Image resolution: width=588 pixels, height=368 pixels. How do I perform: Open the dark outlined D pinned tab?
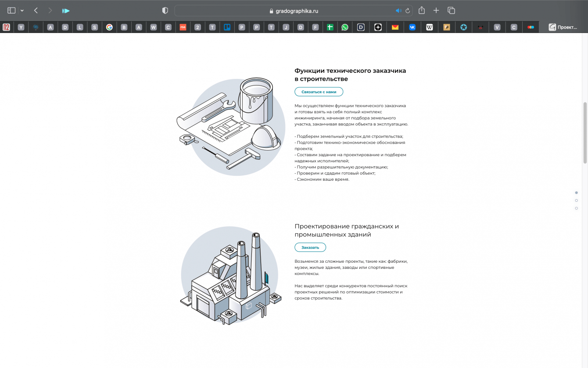(x=361, y=27)
